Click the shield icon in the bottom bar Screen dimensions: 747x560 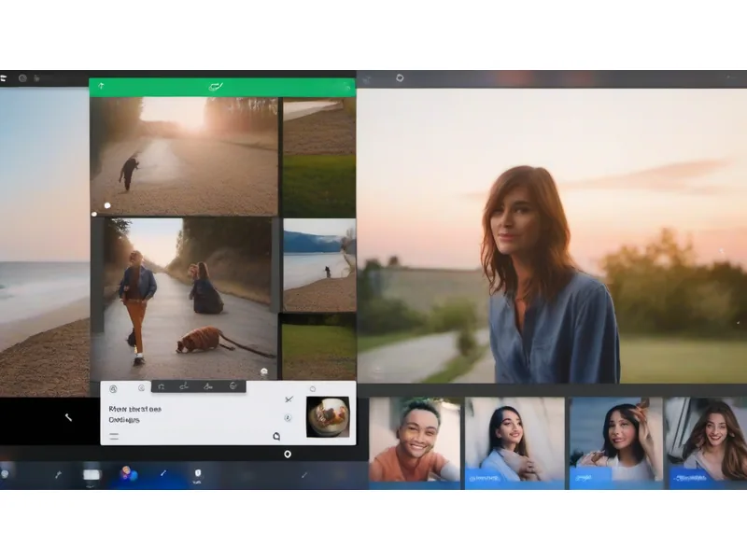197,474
